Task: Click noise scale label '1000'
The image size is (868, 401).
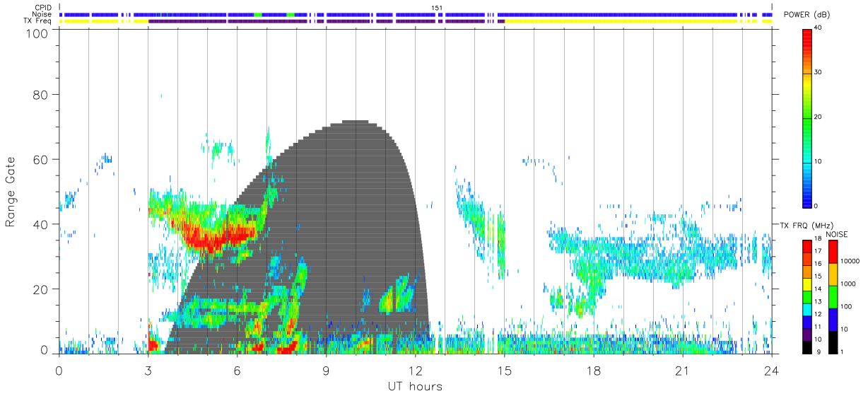Action: click(848, 284)
